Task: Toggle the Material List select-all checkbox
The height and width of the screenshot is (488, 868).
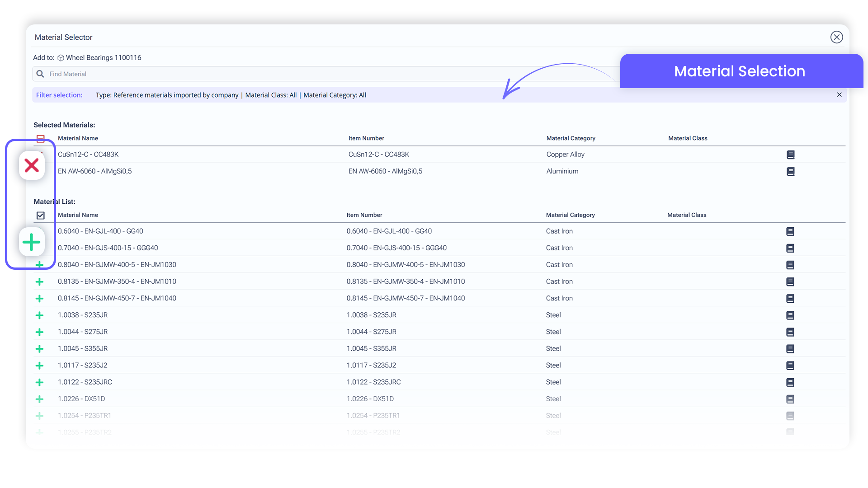Action: coord(41,216)
